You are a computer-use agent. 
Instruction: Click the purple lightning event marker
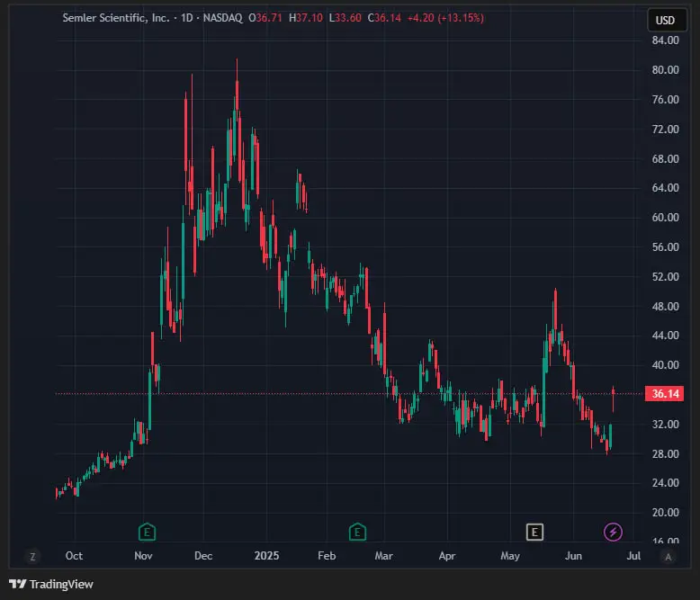pos(613,532)
